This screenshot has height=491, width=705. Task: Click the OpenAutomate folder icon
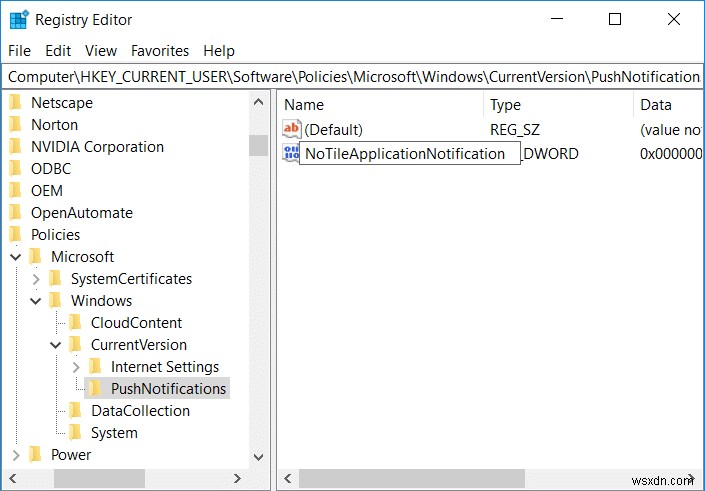click(15, 213)
